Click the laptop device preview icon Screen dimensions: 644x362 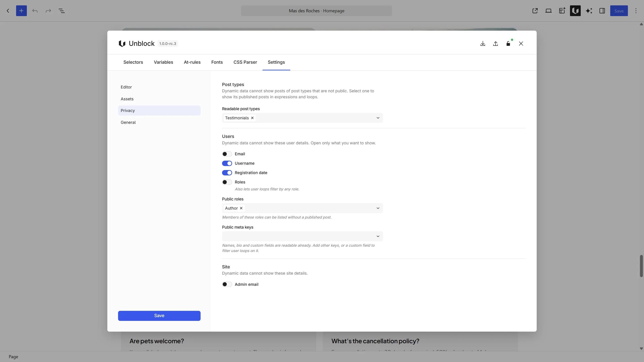pyautogui.click(x=549, y=11)
